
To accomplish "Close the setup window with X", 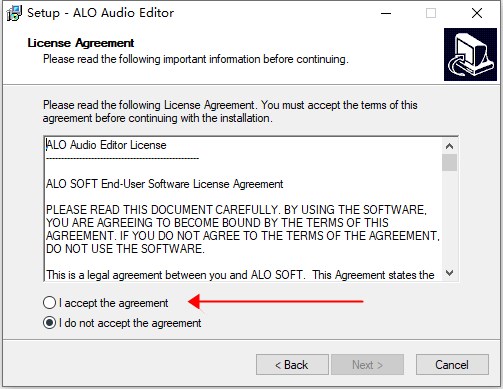I will coord(477,13).
